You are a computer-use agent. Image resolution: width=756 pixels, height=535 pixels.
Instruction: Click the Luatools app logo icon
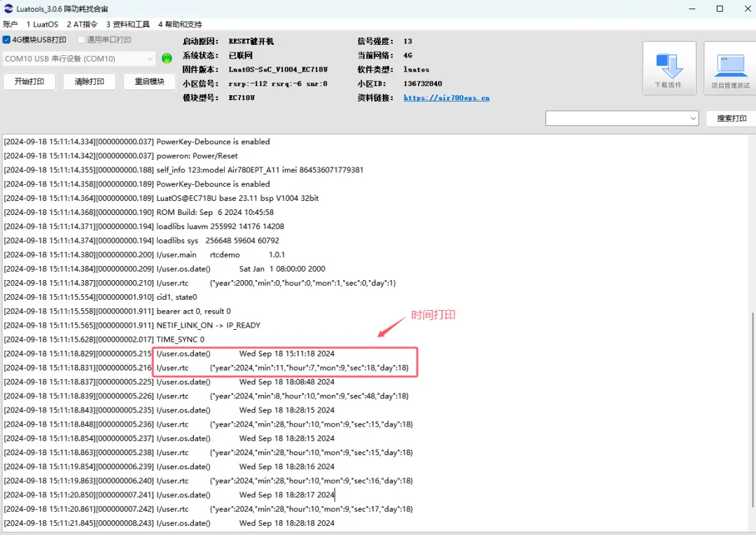(8, 8)
